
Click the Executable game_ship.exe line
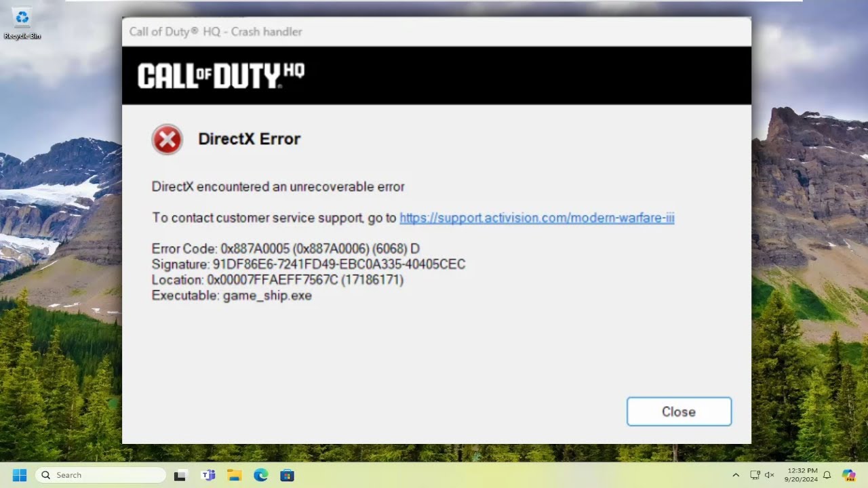232,296
